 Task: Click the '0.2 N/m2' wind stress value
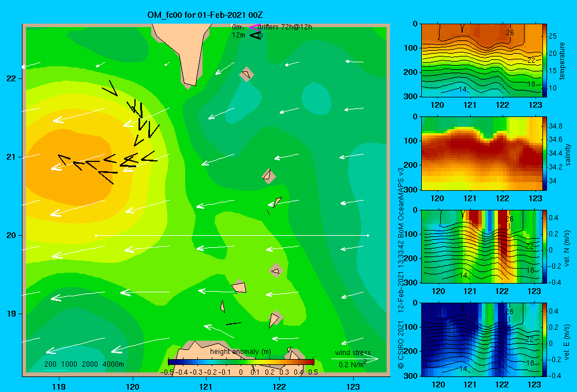pyautogui.click(x=353, y=364)
